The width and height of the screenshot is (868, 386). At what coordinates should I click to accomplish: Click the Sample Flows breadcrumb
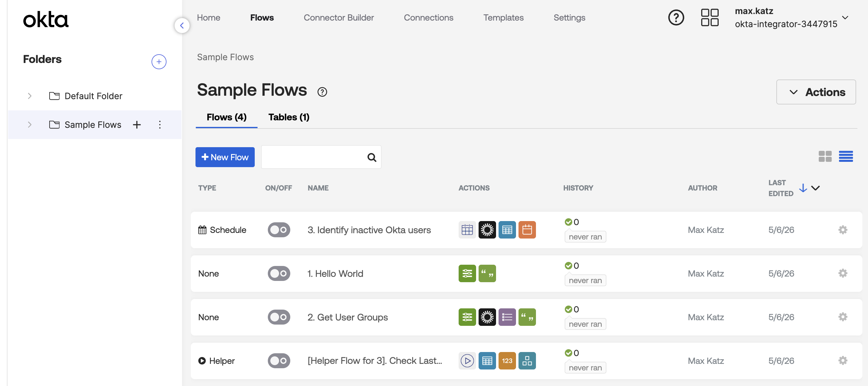[225, 57]
